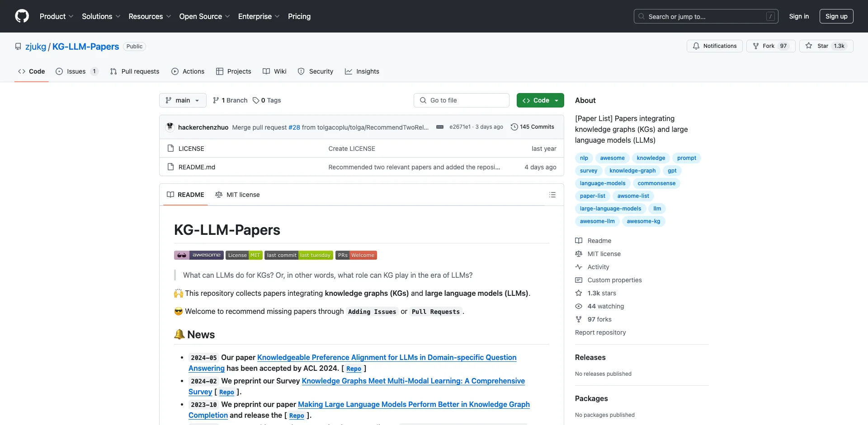Expand the Resources menu
This screenshot has height=425, width=868.
pyautogui.click(x=150, y=16)
